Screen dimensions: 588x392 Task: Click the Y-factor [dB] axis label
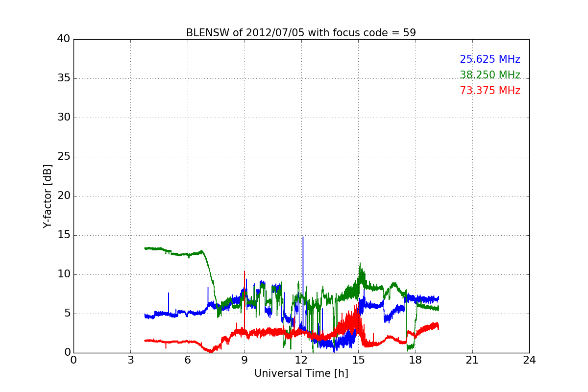(48, 196)
